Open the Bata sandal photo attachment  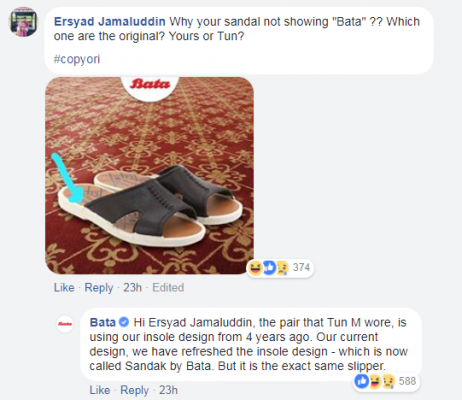(149, 176)
